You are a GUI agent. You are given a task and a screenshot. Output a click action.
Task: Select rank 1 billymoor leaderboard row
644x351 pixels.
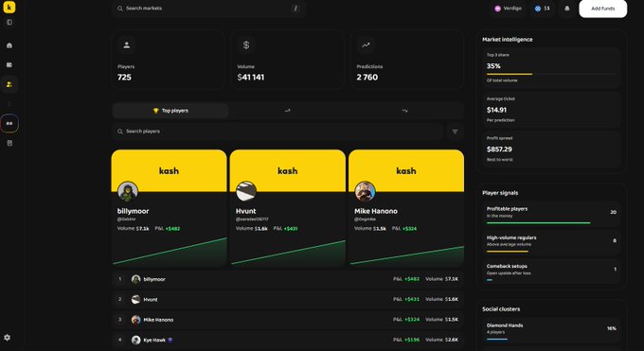tap(288, 279)
